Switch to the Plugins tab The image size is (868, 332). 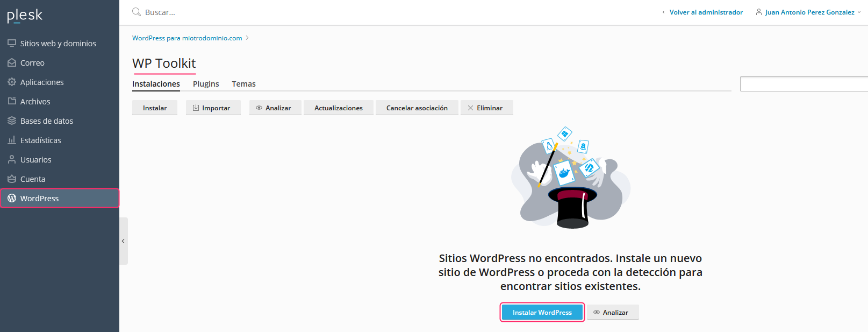206,84
